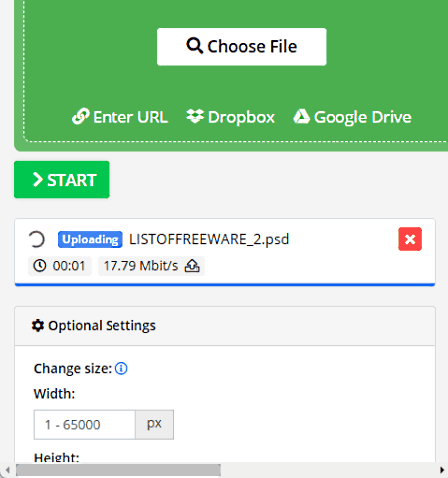This screenshot has height=478, width=448.
Task: Click the Uploading status badge
Action: tap(91, 239)
